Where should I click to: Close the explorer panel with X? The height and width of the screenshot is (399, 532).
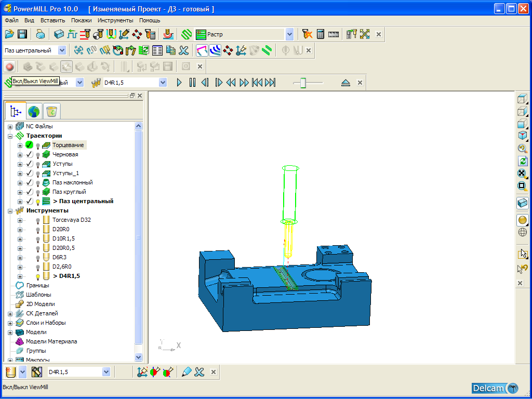click(x=140, y=96)
